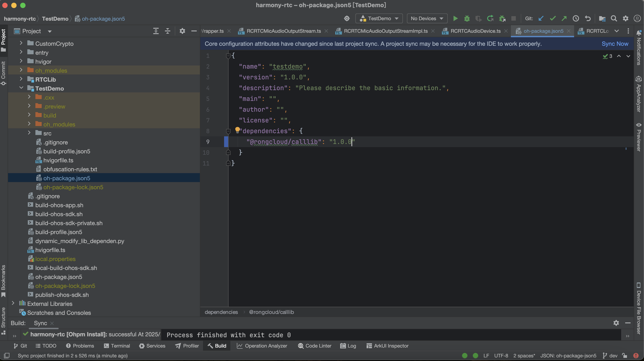
Task: Open the Device File Browser panel
Action: click(x=639, y=308)
